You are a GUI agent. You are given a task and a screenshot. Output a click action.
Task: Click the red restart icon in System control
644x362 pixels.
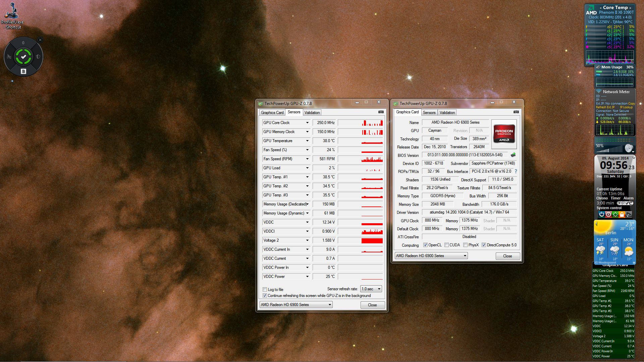pos(608,214)
